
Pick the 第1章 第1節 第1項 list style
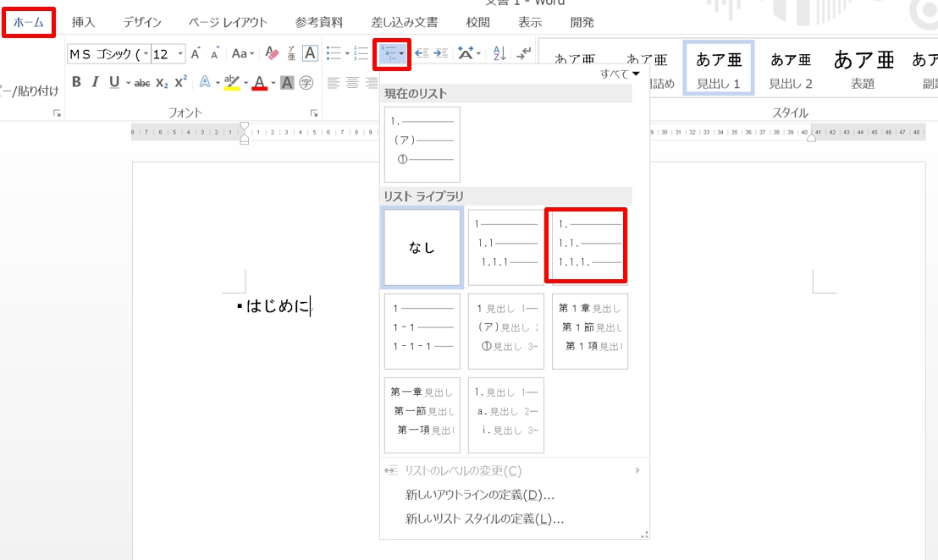tap(590, 331)
